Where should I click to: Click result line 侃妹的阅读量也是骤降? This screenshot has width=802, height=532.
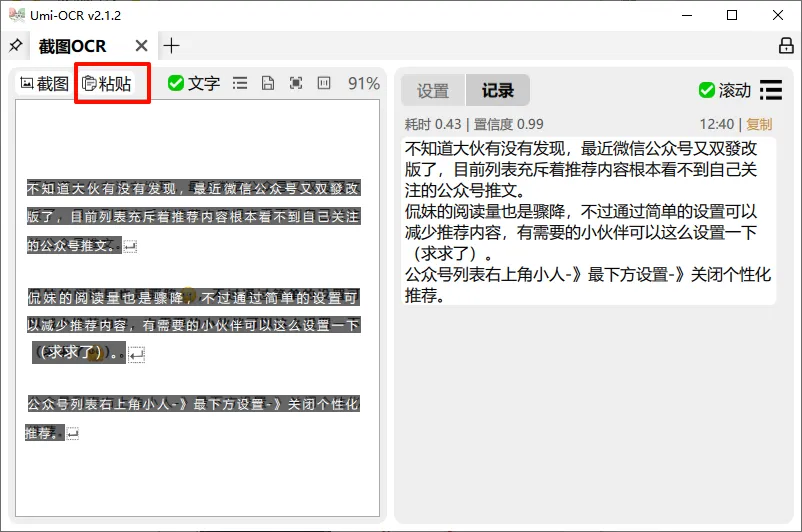[581, 211]
